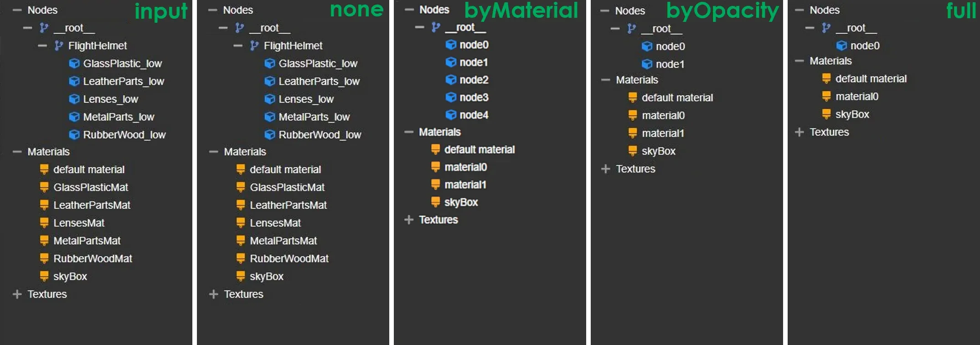This screenshot has width=980, height=345.
Task: Click FlightHelmet transform icon in input panel
Action: (58, 46)
